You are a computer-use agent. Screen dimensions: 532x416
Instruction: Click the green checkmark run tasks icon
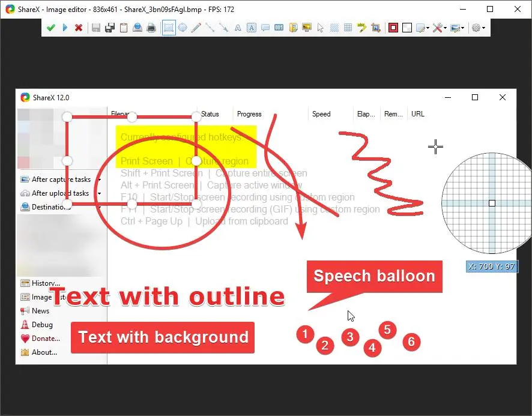50,28
